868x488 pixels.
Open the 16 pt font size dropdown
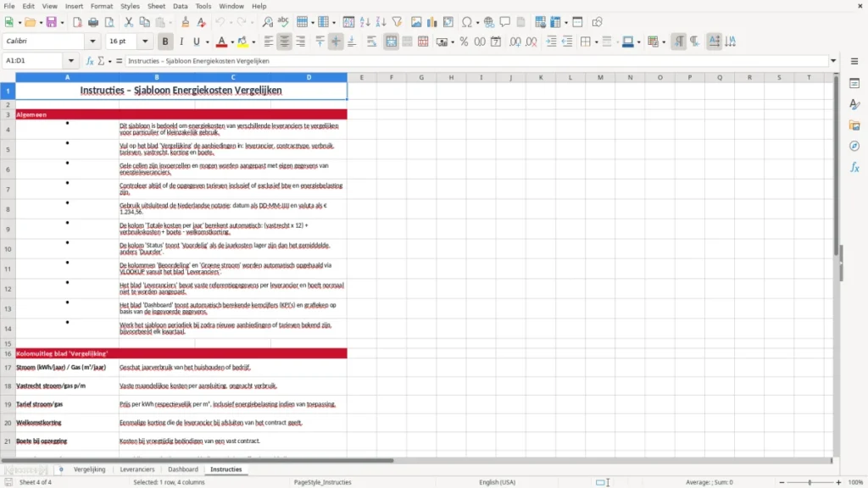pyautogui.click(x=145, y=41)
